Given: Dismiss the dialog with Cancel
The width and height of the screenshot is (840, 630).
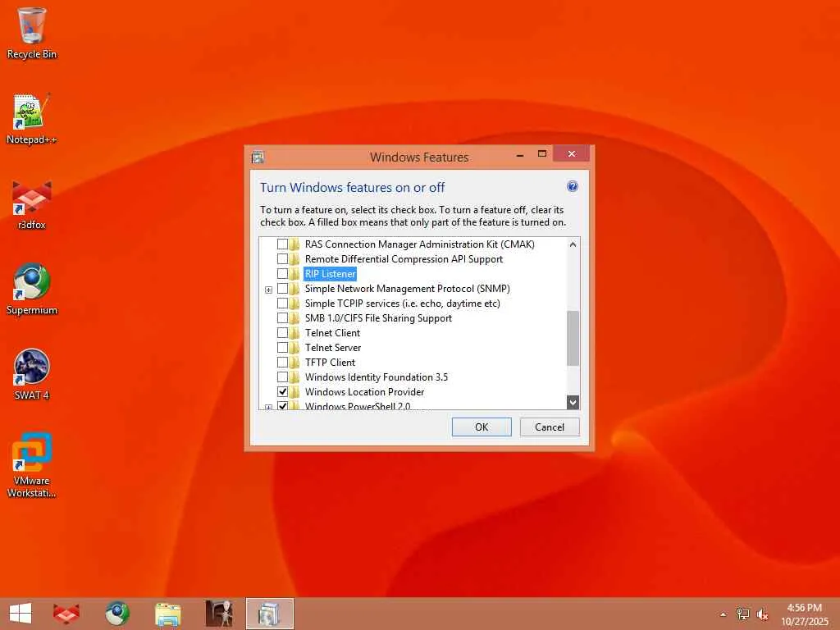Looking at the screenshot, I should 549,427.
